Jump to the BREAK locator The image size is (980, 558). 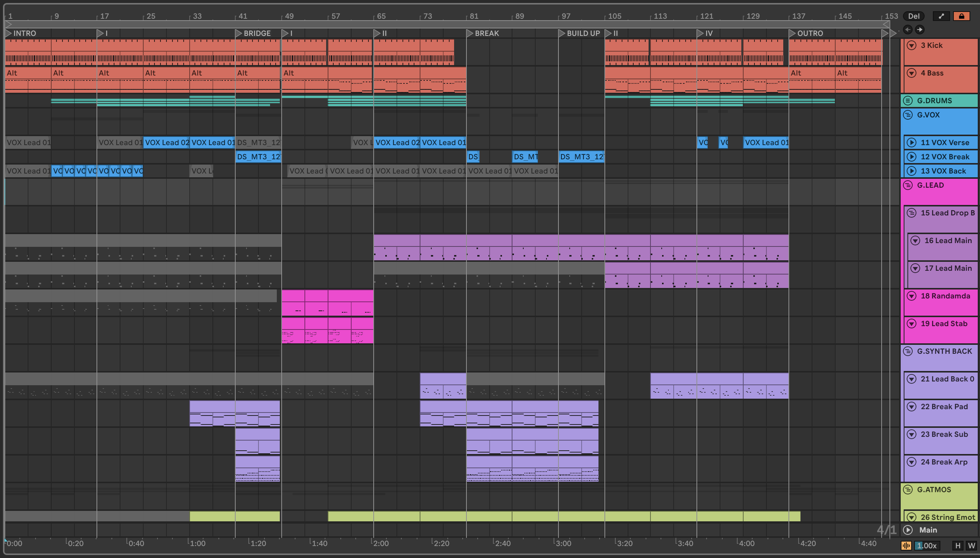pos(469,33)
